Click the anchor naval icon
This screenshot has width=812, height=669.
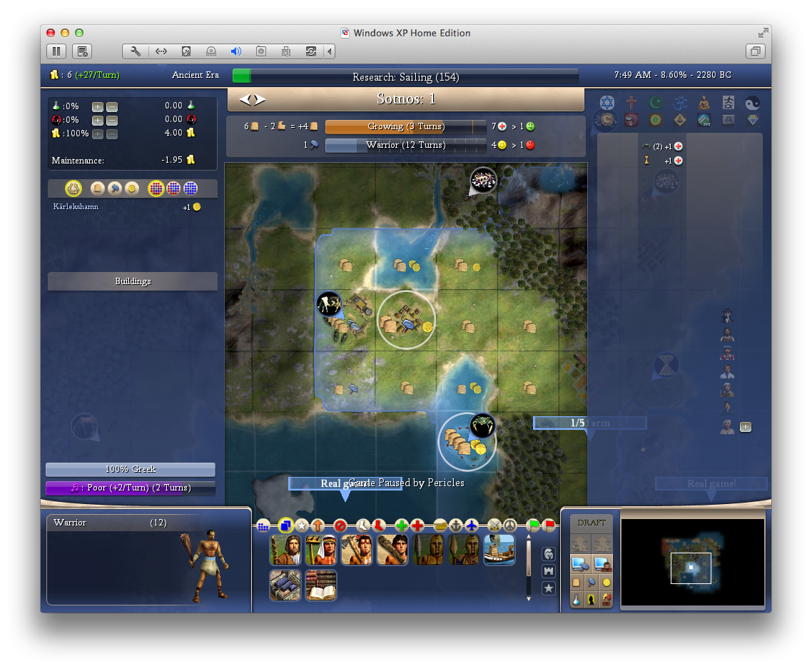[x=456, y=526]
